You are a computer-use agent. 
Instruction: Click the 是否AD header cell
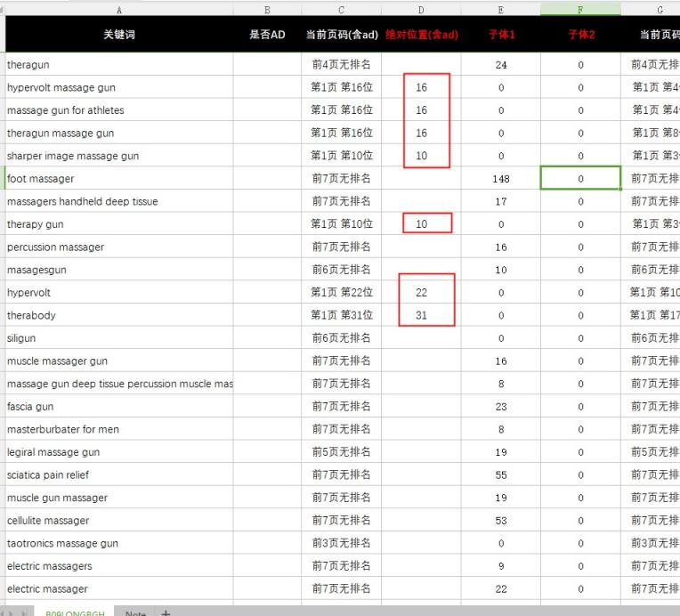click(x=267, y=34)
